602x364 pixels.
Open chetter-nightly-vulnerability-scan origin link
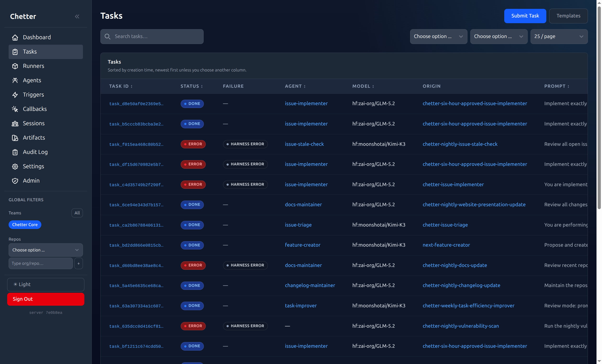[x=461, y=326]
